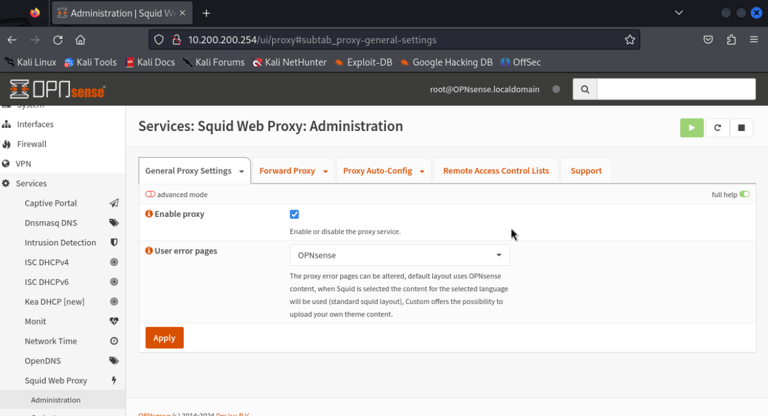Reload the browser page
This screenshot has width=768, height=416.
58,40
